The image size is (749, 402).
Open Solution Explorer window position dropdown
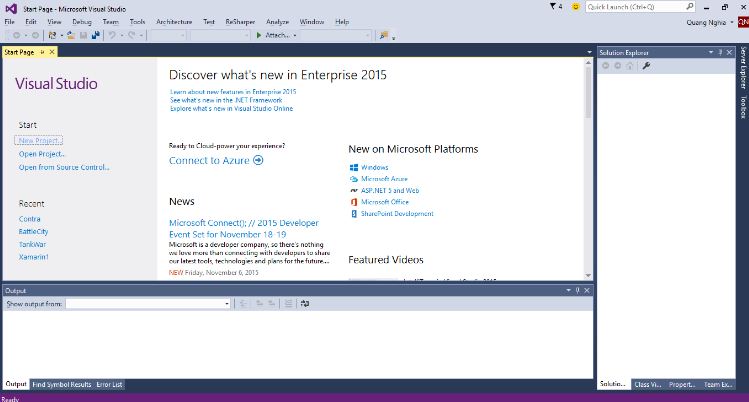click(711, 51)
